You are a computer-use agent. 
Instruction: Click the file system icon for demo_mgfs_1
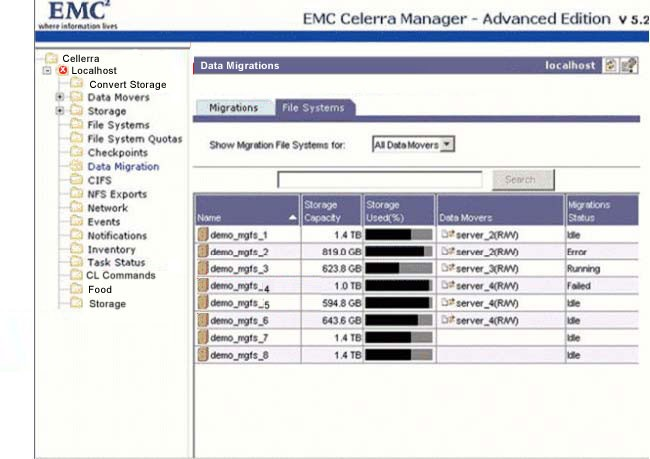[203, 234]
